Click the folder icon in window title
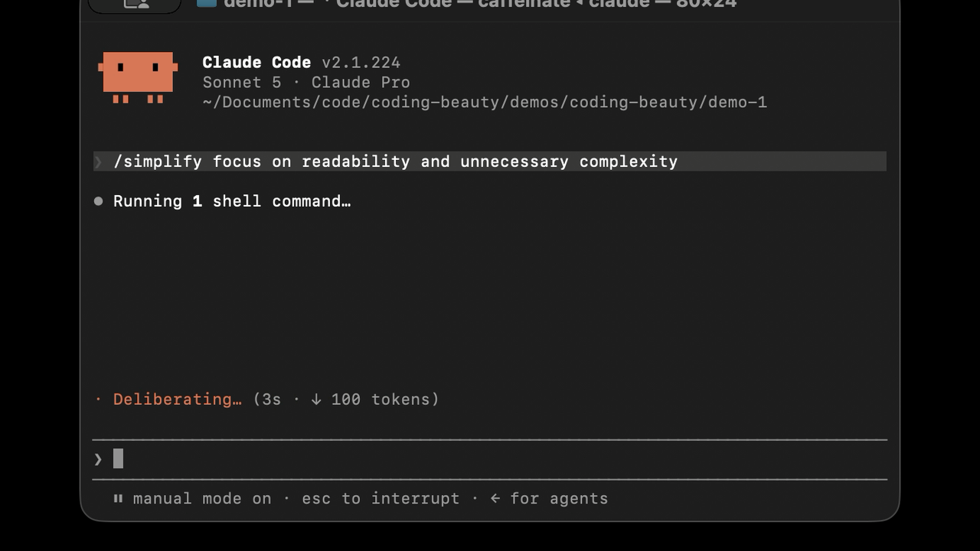This screenshot has width=980, height=551. 207,2
